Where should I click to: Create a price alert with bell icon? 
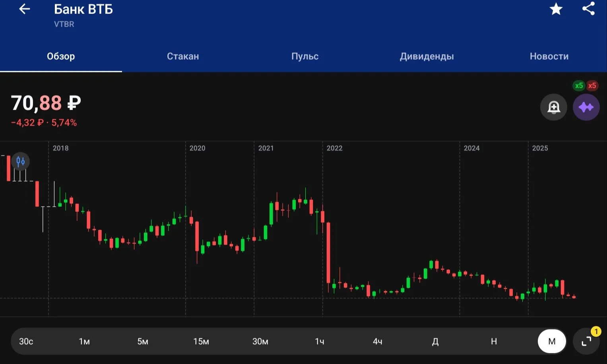[x=554, y=107]
